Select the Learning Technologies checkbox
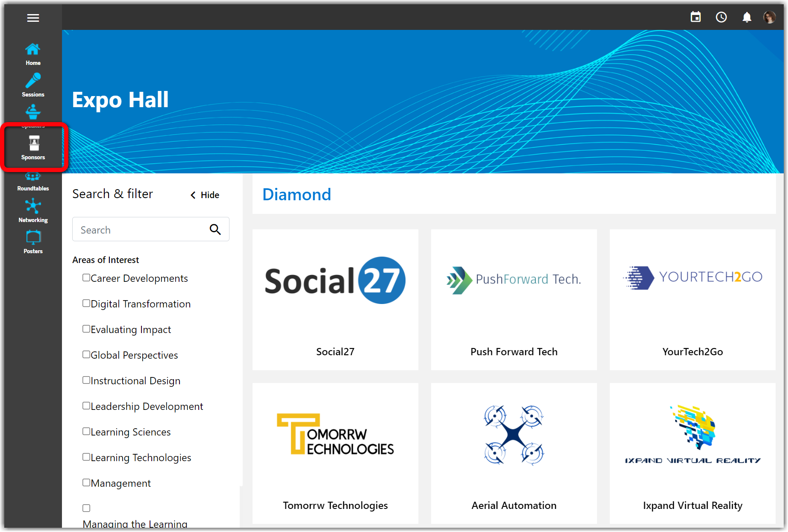Image resolution: width=788 pixels, height=532 pixels. pos(86,457)
